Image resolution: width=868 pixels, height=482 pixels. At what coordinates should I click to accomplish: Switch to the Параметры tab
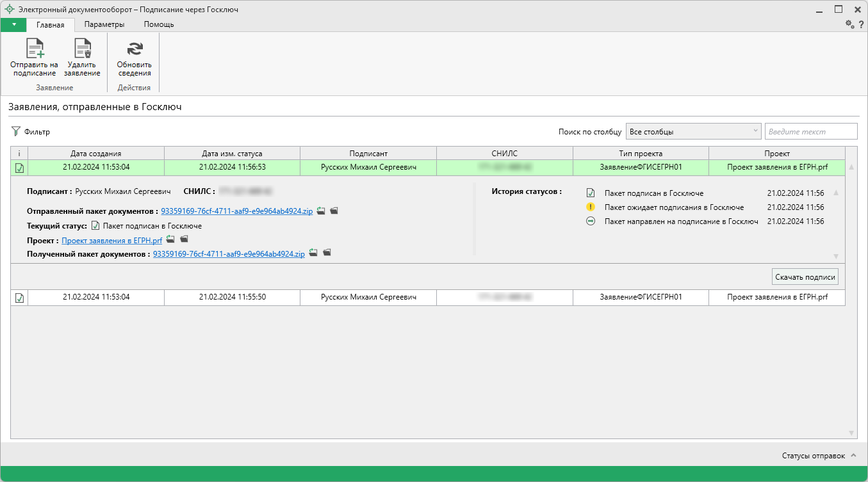pyautogui.click(x=104, y=24)
